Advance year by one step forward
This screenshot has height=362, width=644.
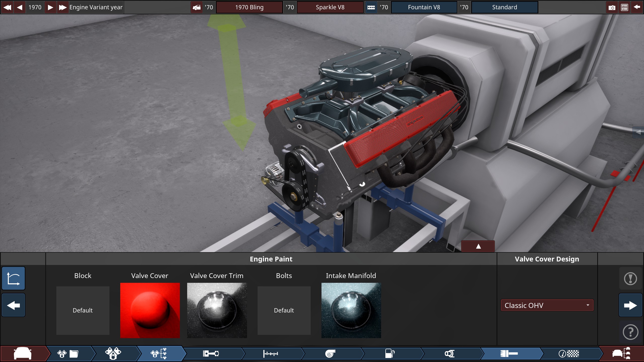[x=50, y=7]
